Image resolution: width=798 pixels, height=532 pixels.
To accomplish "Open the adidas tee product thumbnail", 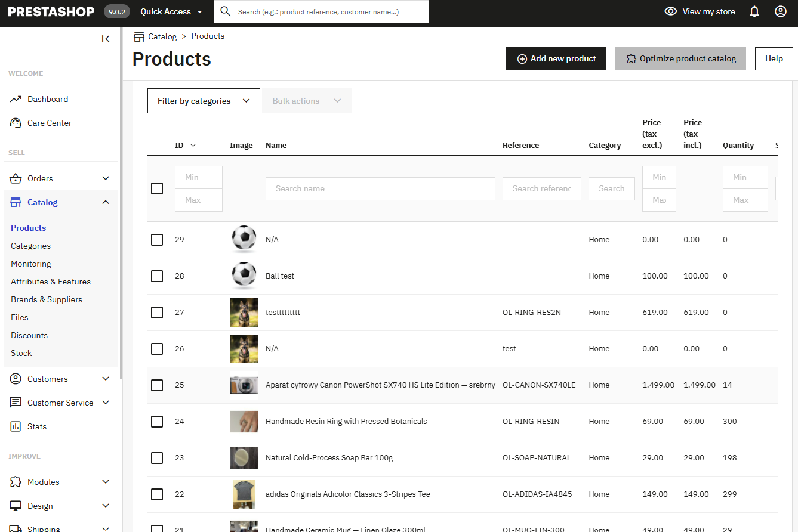I will pyautogui.click(x=244, y=494).
